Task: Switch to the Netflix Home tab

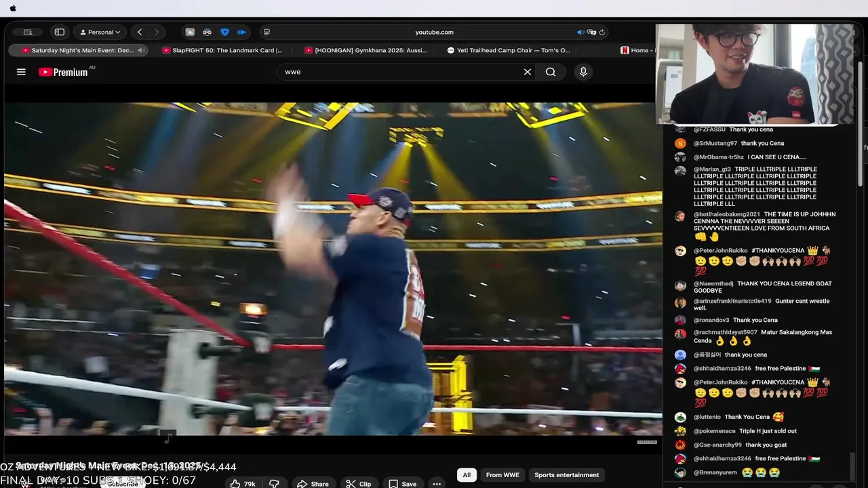Action: pyautogui.click(x=636, y=50)
